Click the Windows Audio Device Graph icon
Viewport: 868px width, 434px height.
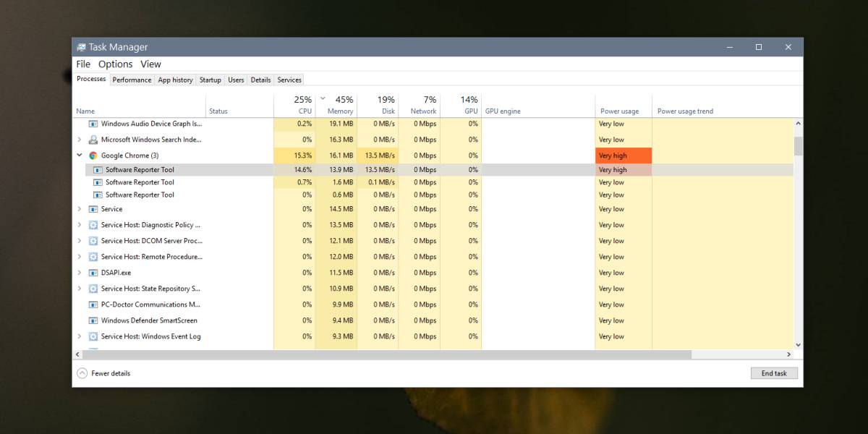tap(93, 124)
